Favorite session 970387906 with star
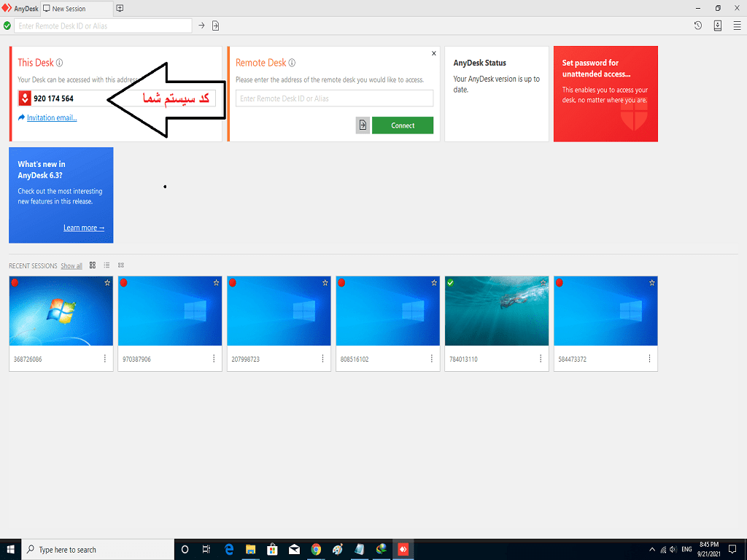Viewport: 747px width, 560px height. coord(216,283)
